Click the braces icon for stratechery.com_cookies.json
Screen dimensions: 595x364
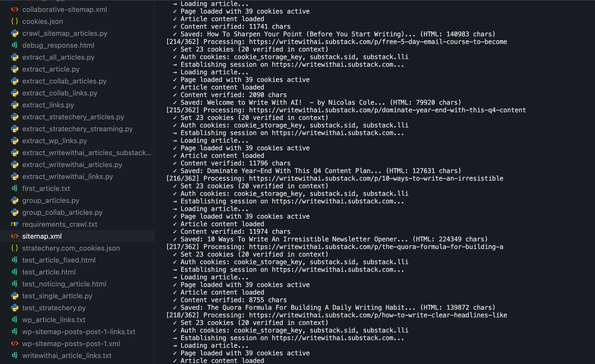pos(15,248)
